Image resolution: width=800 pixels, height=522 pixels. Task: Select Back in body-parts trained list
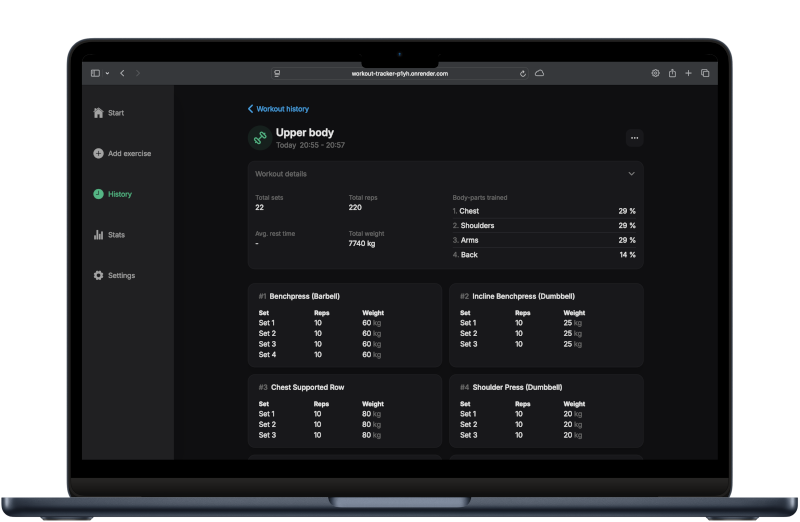point(544,255)
